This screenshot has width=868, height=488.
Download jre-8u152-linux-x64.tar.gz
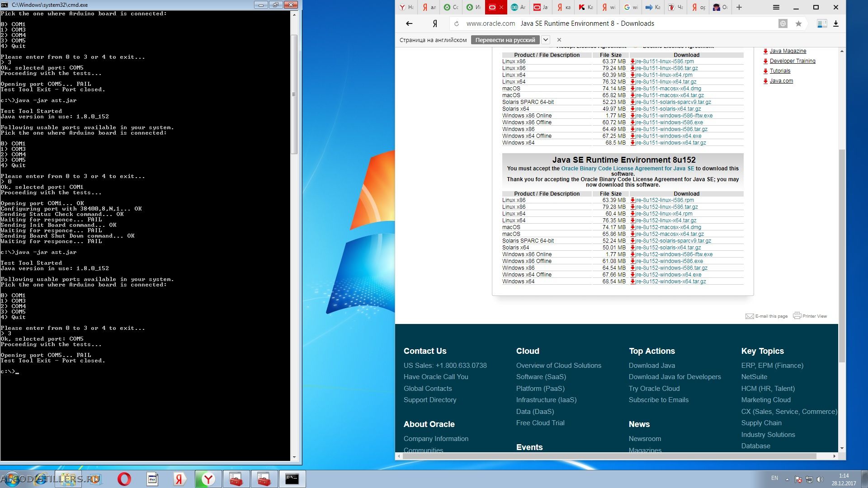[x=665, y=221]
